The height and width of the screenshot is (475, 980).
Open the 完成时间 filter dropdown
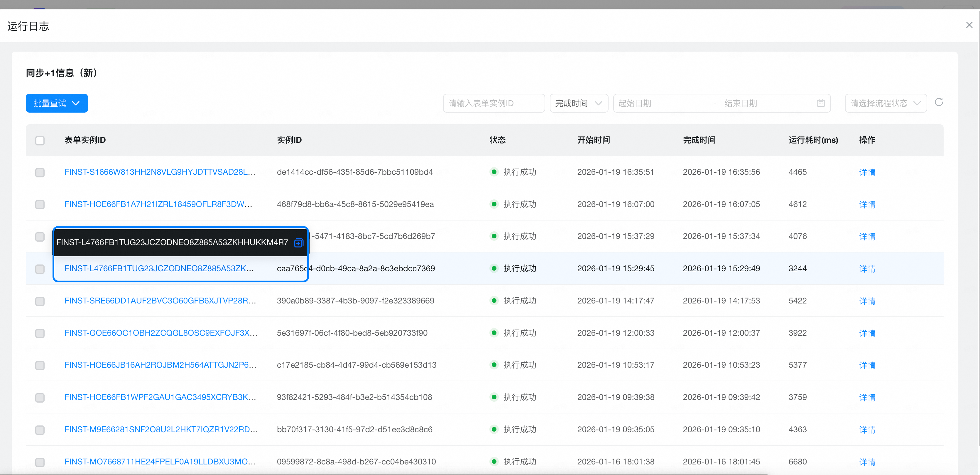point(578,103)
